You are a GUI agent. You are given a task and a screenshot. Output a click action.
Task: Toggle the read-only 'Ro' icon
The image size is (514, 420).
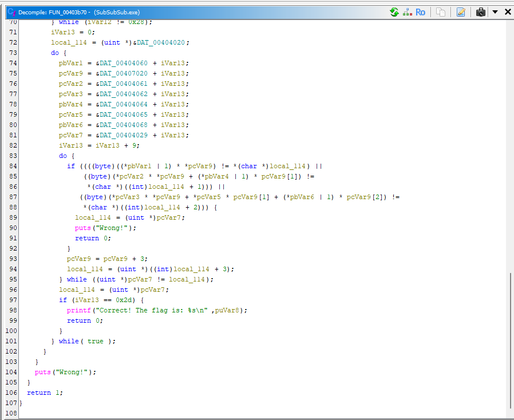point(420,12)
